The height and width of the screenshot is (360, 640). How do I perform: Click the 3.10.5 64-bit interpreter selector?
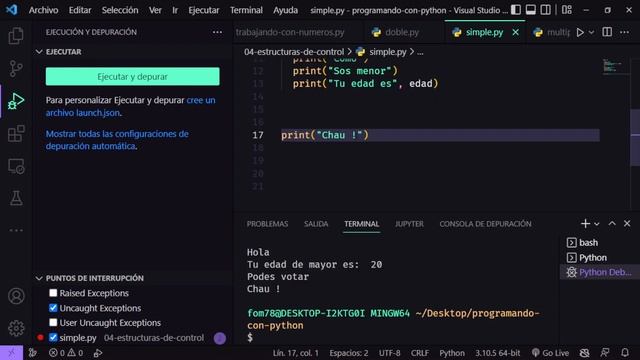(497, 353)
